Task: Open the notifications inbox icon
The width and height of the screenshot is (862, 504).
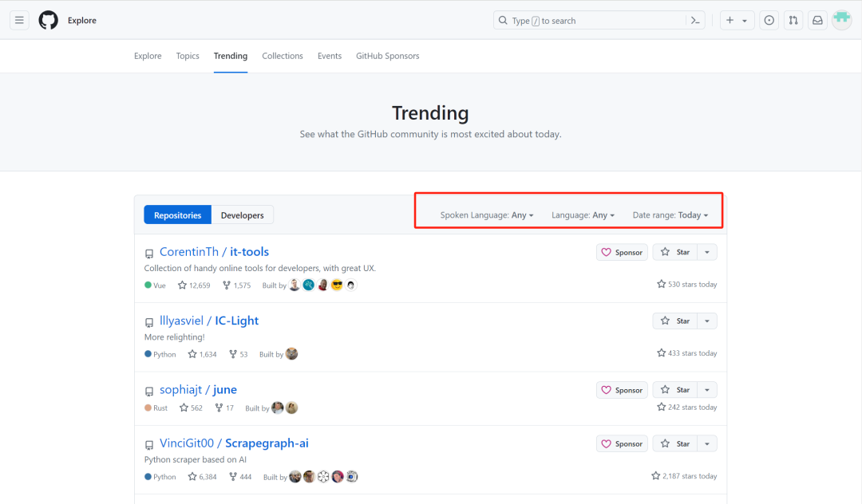Action: (x=817, y=20)
